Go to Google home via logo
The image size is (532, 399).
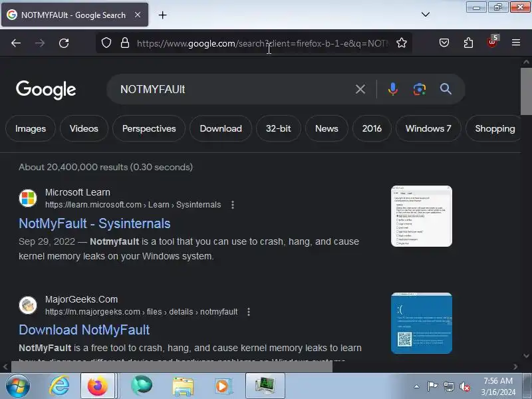46,90
